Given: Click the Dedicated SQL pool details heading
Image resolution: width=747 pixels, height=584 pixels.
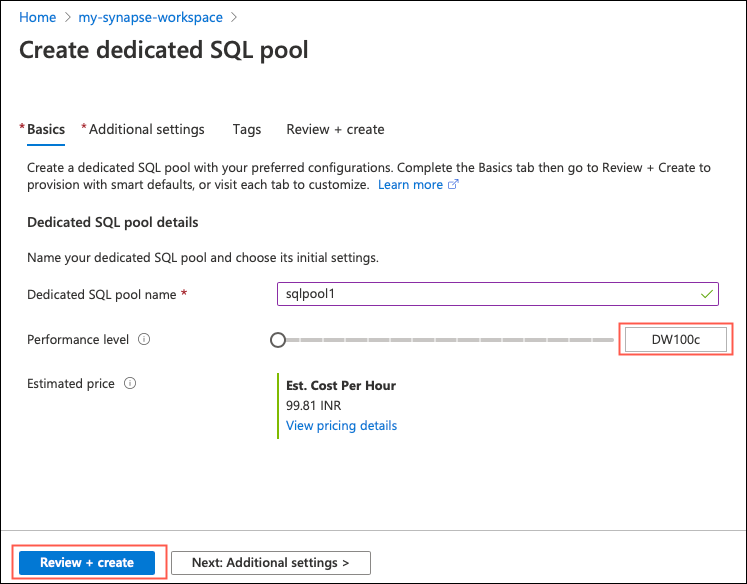Looking at the screenshot, I should click(112, 222).
